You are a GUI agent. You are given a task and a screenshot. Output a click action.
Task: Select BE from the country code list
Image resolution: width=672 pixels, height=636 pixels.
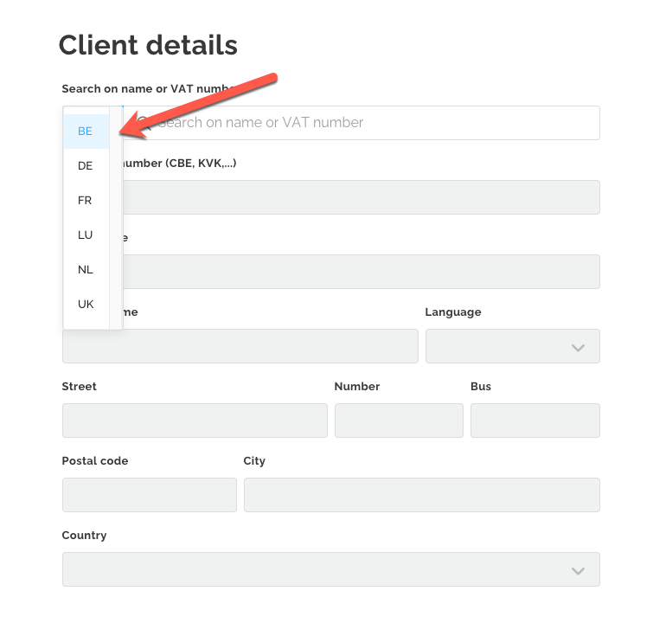tap(86, 132)
